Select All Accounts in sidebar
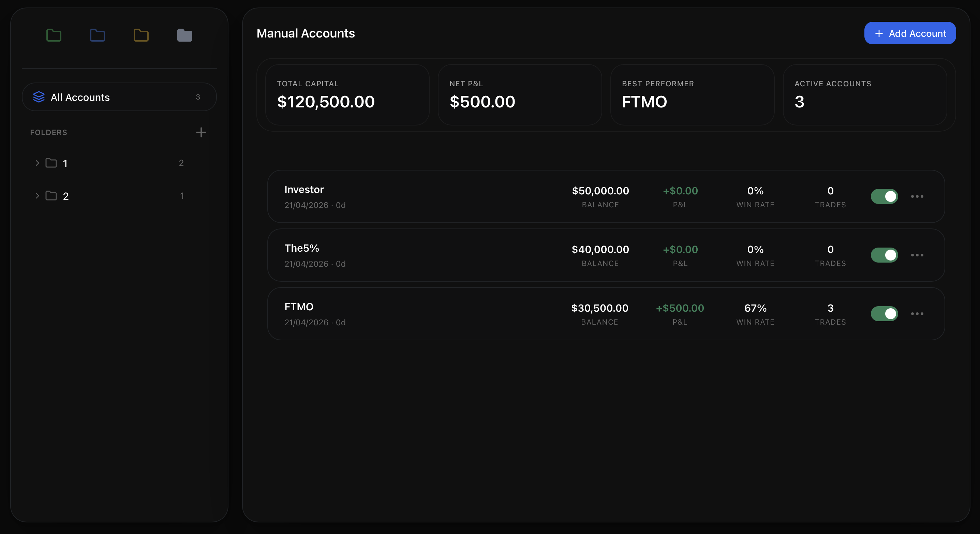The image size is (980, 534). (119, 97)
